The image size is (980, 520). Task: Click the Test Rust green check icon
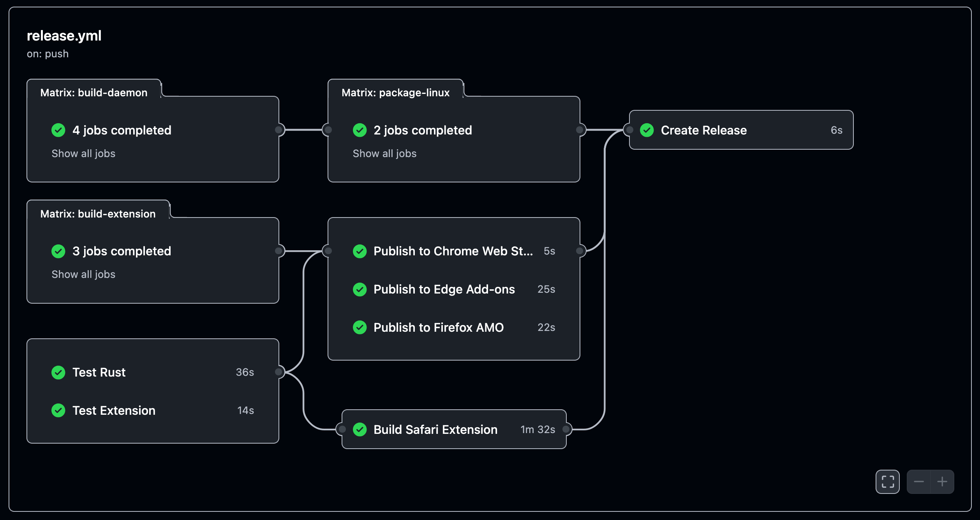pos(58,372)
